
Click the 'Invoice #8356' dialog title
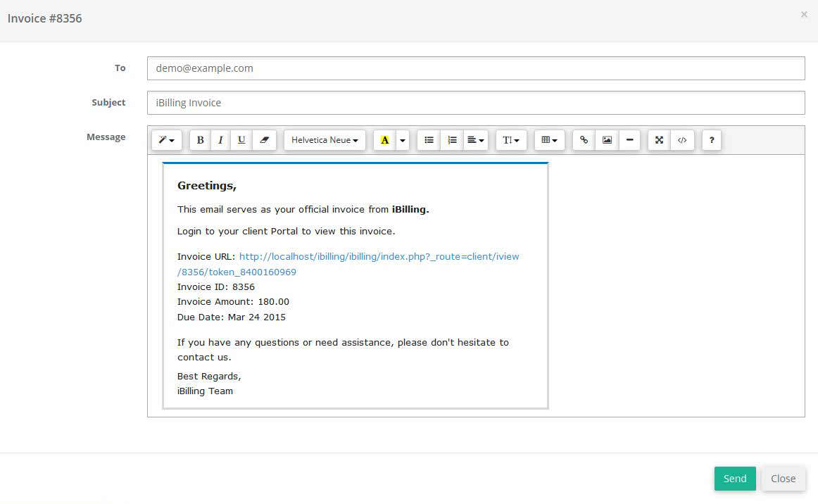click(x=44, y=18)
